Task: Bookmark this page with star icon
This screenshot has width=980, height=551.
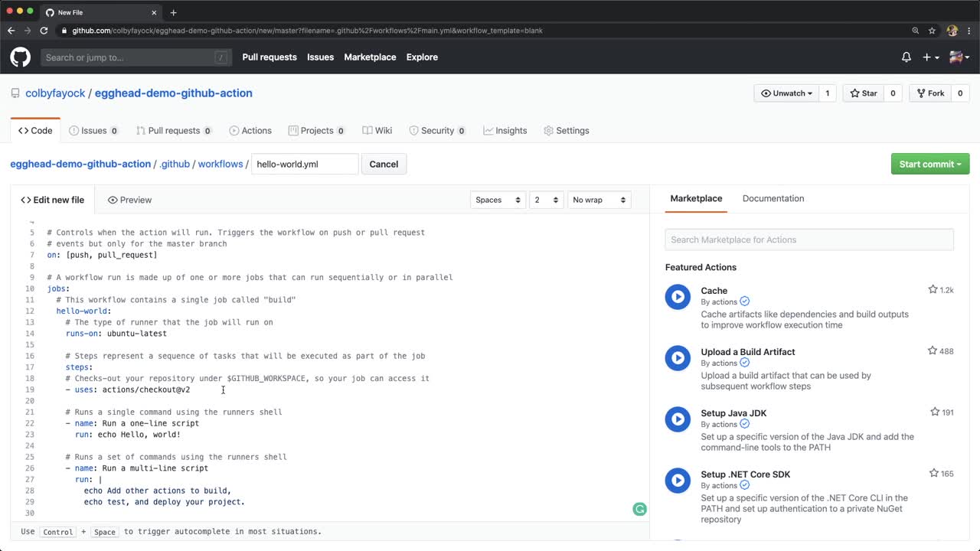Action: tap(932, 31)
